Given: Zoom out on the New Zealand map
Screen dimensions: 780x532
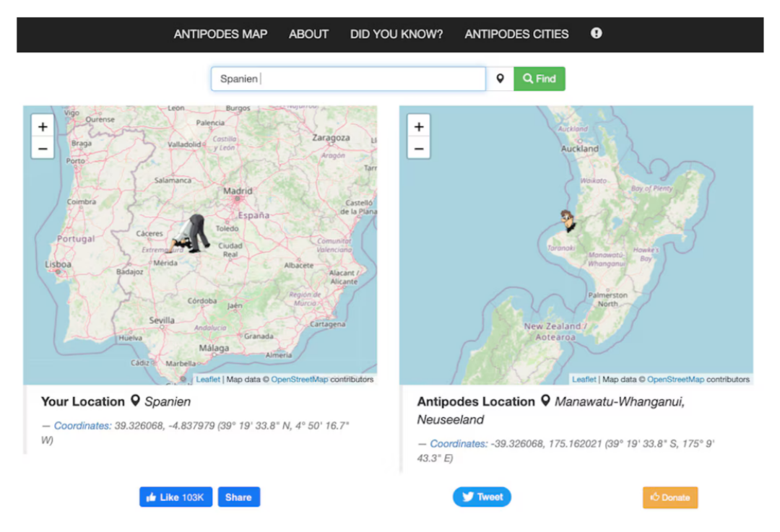Looking at the screenshot, I should click(x=419, y=149).
